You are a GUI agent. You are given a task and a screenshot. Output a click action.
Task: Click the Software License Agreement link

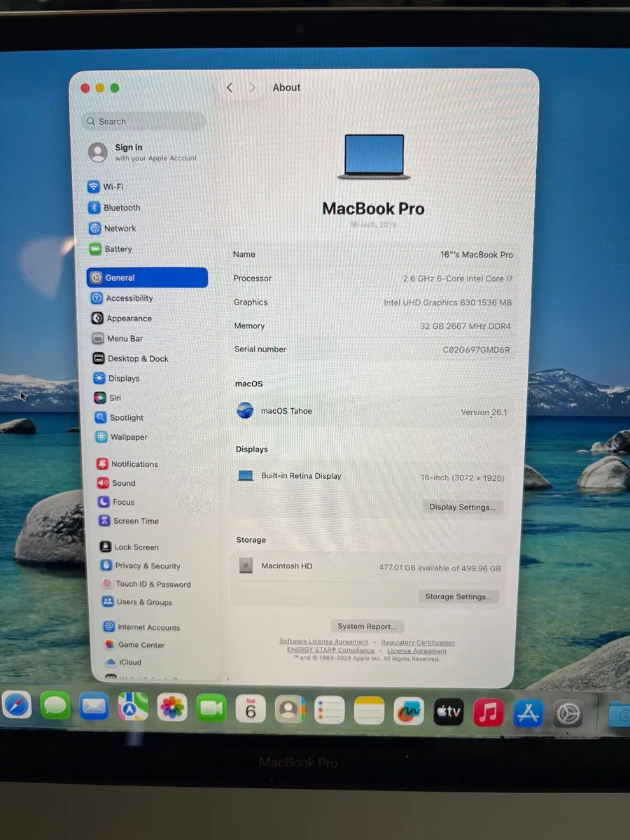[323, 641]
